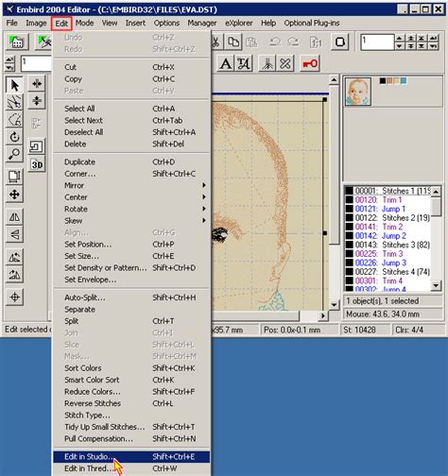Select the four-arrow move tool

[x=14, y=195]
